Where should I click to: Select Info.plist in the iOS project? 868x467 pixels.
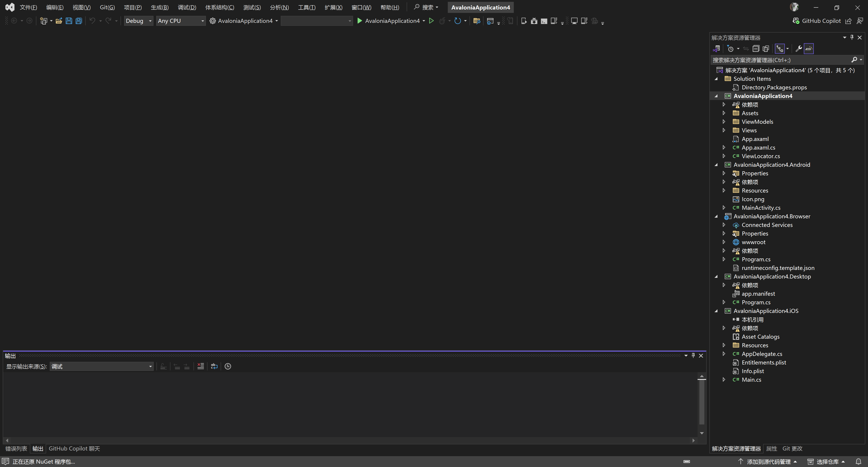click(x=752, y=371)
